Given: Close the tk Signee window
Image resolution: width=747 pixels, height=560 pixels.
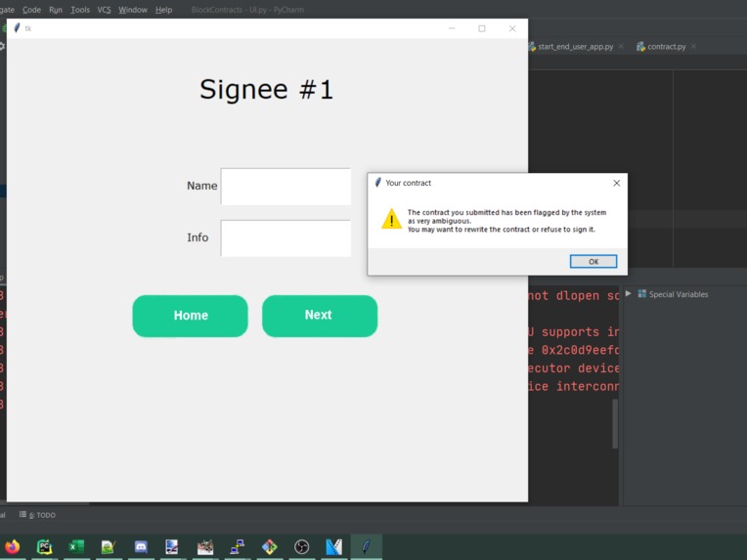Looking at the screenshot, I should tap(512, 28).
